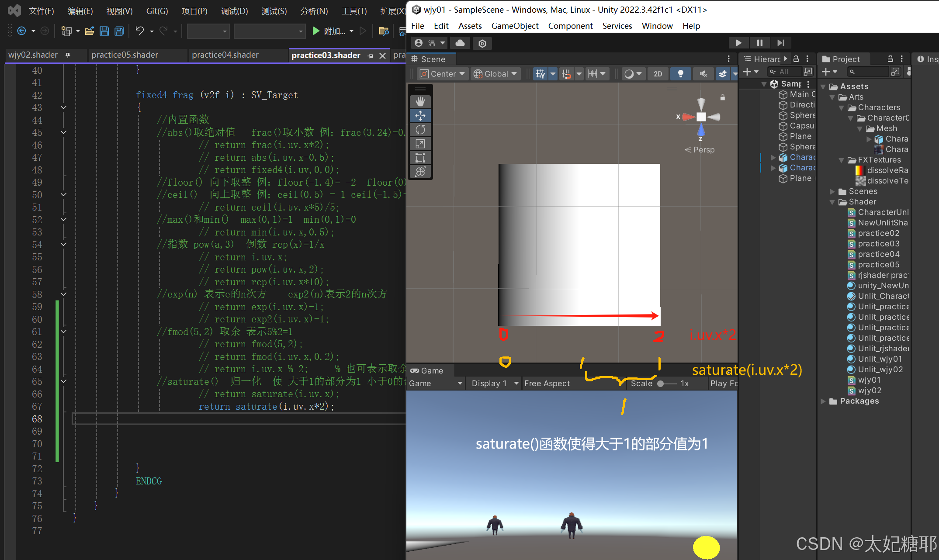
Task: Open Free Aspect resolution selector
Action: coord(547,383)
